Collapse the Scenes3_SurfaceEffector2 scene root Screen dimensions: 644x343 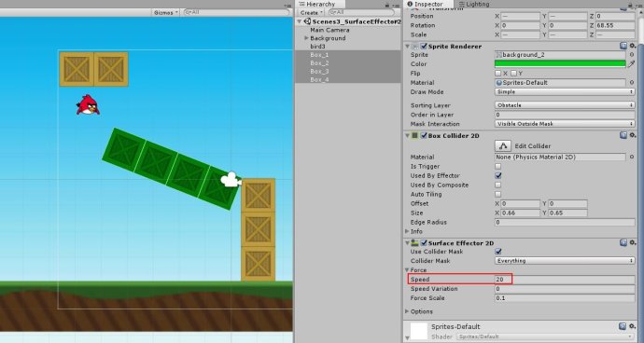pos(300,21)
